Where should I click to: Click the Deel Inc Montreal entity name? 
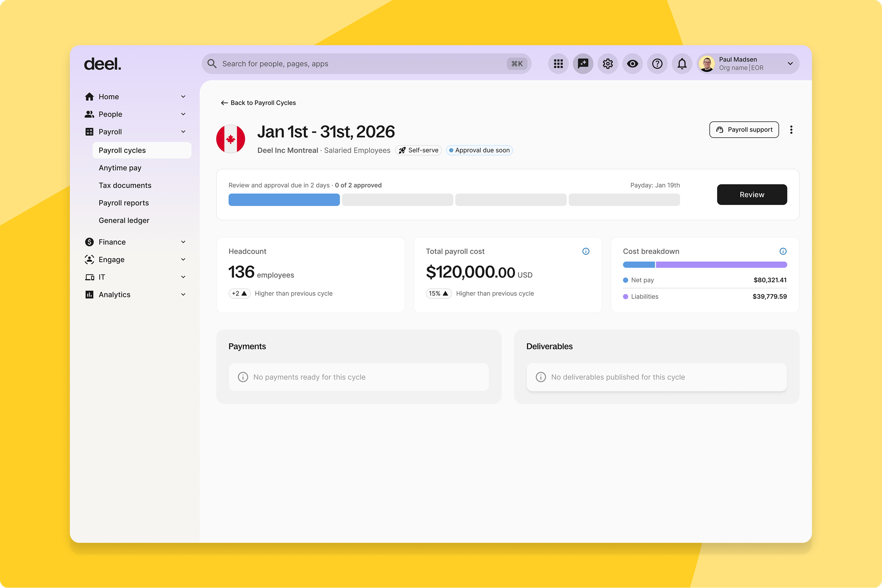tap(288, 151)
